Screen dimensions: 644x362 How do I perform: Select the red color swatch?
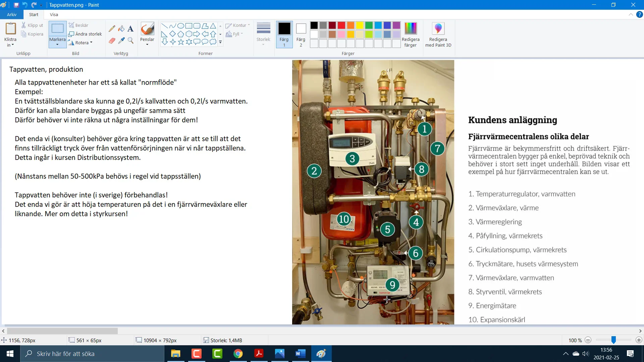click(341, 25)
